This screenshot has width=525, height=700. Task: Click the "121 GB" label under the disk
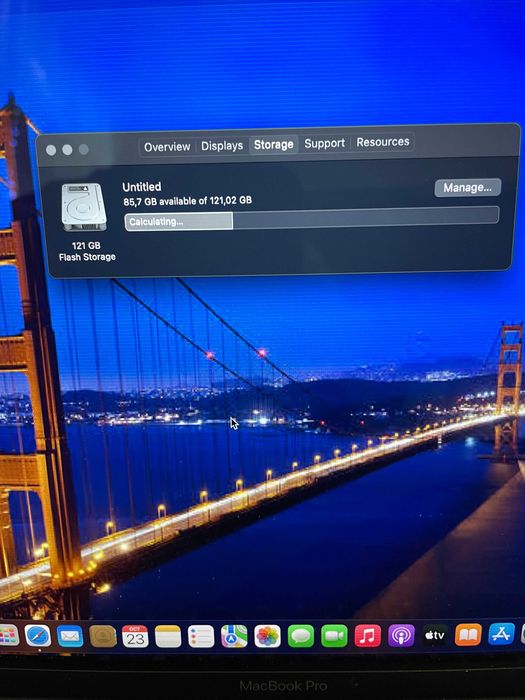tap(86, 246)
